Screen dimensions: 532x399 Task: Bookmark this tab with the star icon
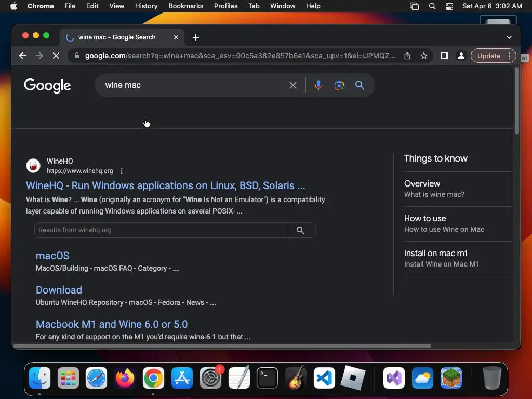[x=424, y=56]
